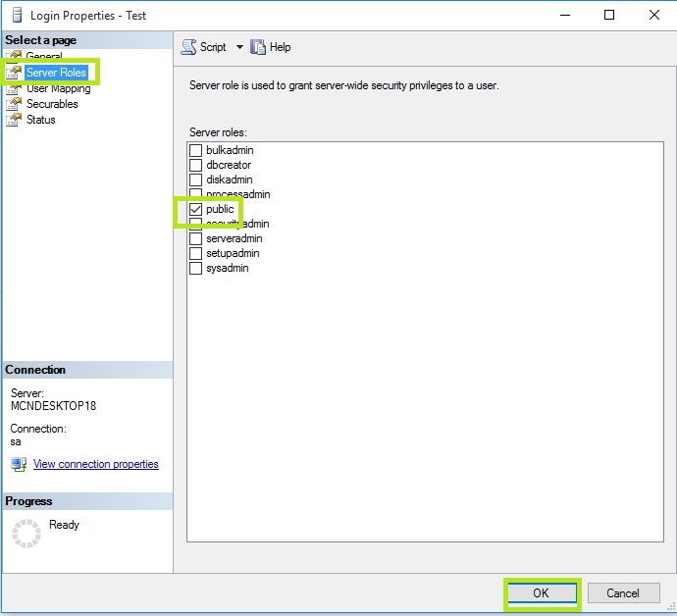677x616 pixels.
Task: Open the Script dropdown arrow
Action: tap(239, 47)
